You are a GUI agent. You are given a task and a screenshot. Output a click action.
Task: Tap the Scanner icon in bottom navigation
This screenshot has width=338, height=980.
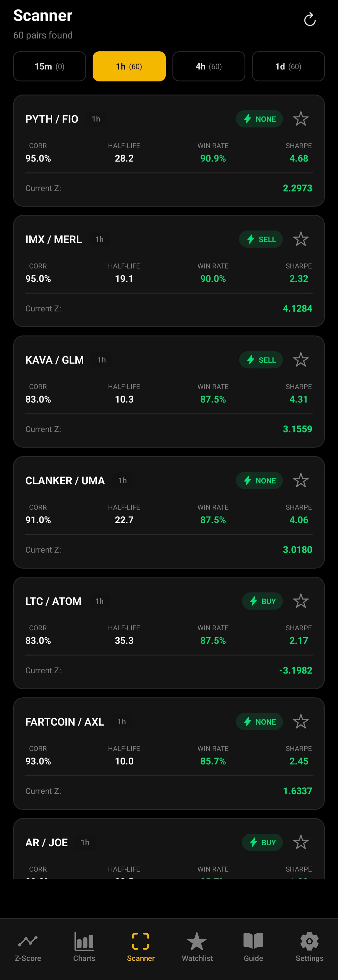pyautogui.click(x=141, y=941)
